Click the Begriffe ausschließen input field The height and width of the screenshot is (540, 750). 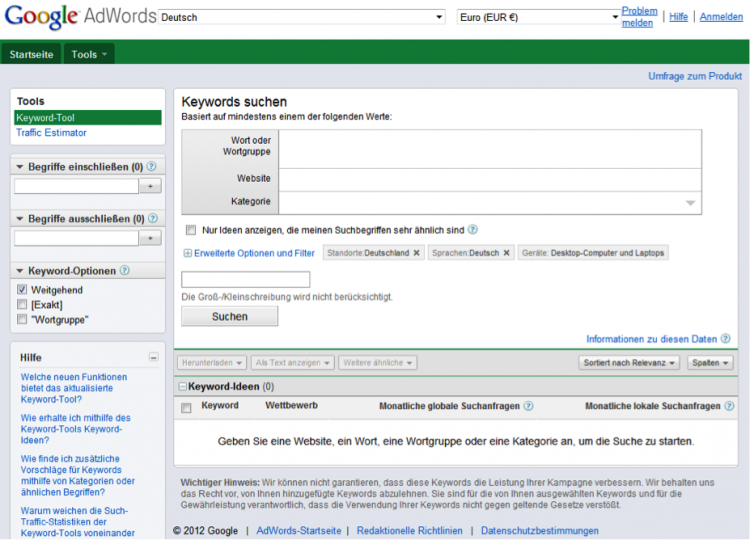[x=77, y=238]
